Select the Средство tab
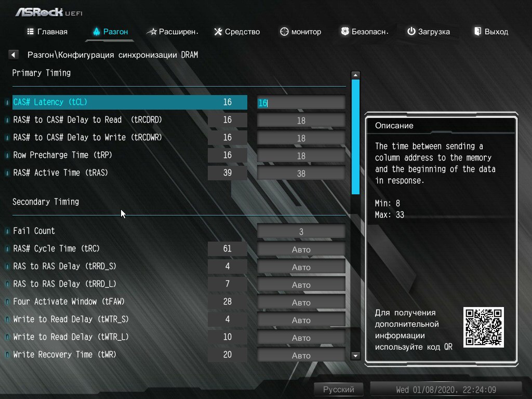The height and width of the screenshot is (399, 532). pyautogui.click(x=237, y=32)
